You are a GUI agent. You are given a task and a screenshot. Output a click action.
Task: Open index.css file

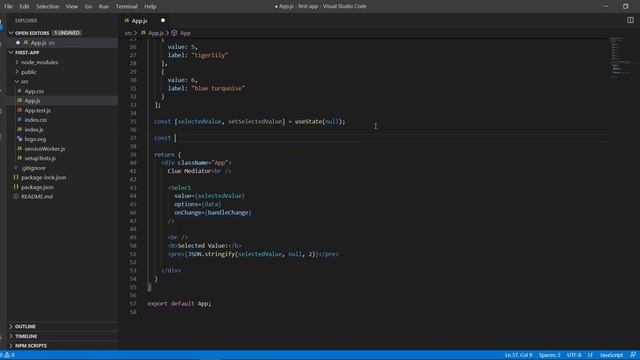point(36,120)
